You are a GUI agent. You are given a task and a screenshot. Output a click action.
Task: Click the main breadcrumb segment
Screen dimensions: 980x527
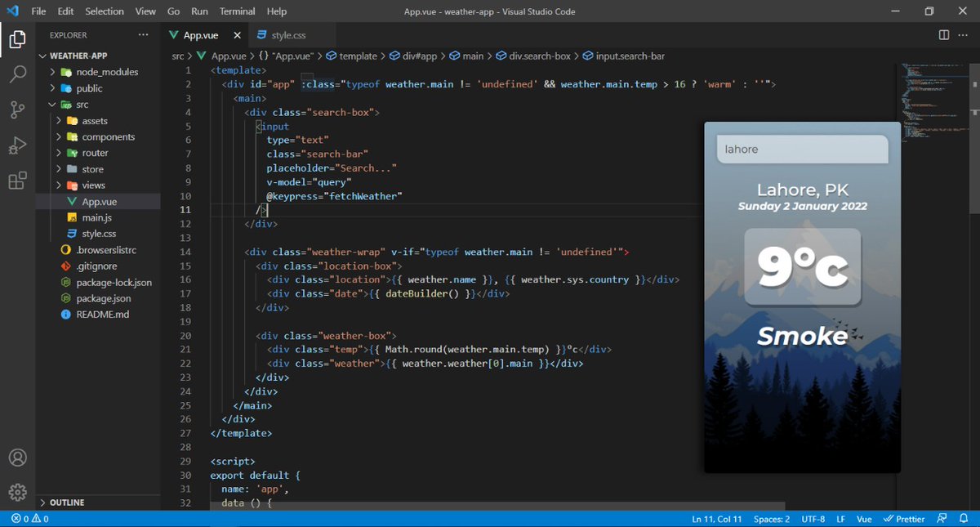466,56
